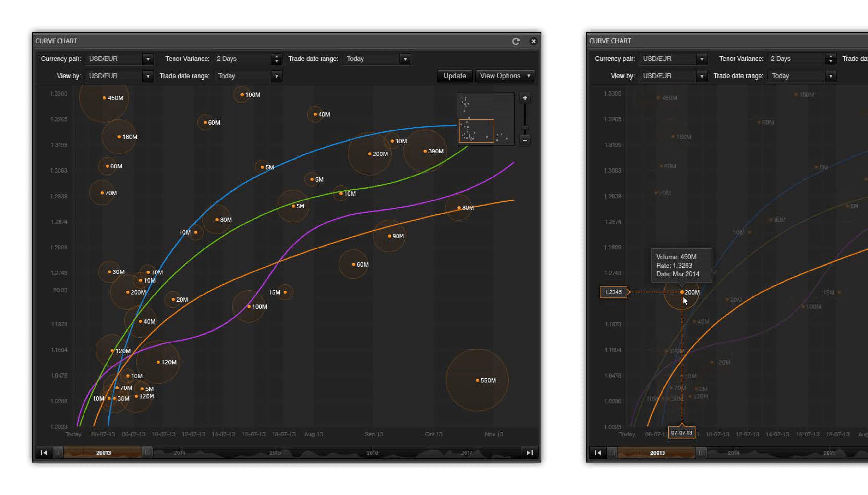Viewport: 868px width, 495px height.
Task: Jump to timeline start in right chart
Action: tap(598, 453)
